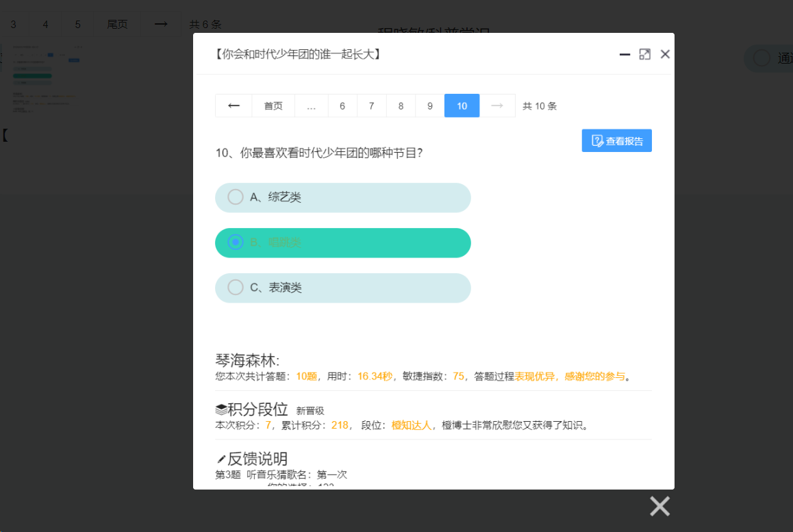Image resolution: width=793 pixels, height=532 pixels.
Task: Click the 查看报告 button
Action: coord(616,140)
